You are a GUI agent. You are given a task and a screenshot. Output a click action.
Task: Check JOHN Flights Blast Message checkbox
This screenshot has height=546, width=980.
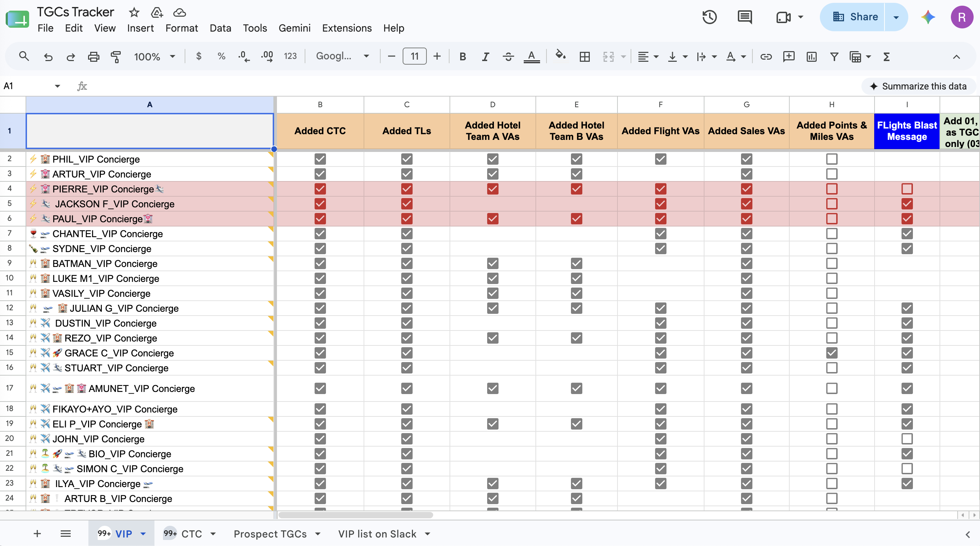[907, 439]
